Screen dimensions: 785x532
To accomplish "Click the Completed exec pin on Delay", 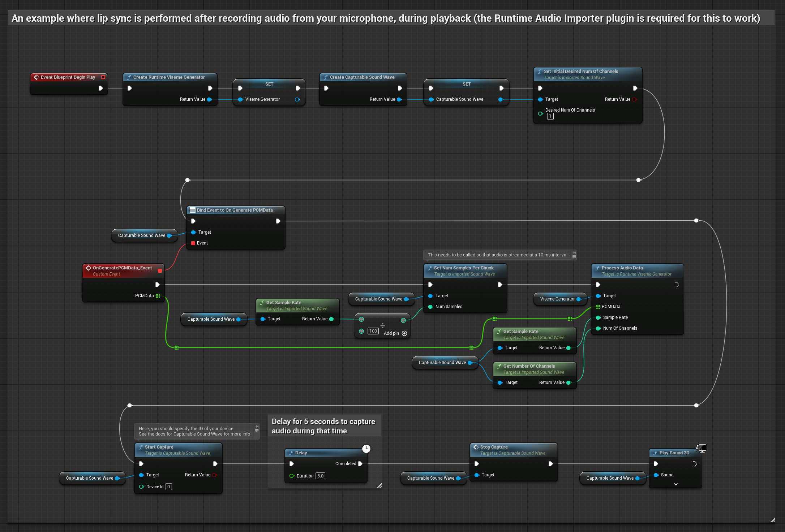I will point(360,464).
